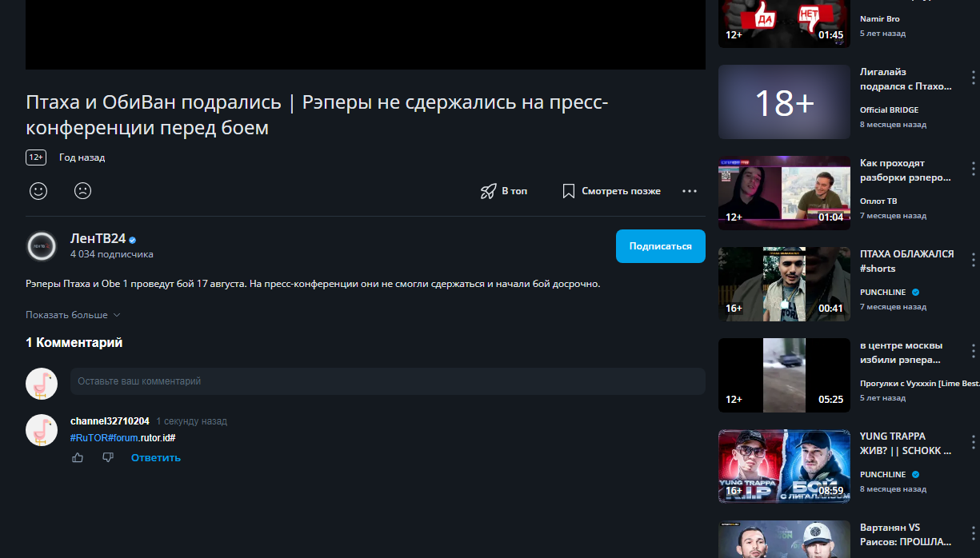Screen dimensions: 980x558
Task: Open thumbnail of 'Вартанян VS Раисов' video
Action: point(784,540)
